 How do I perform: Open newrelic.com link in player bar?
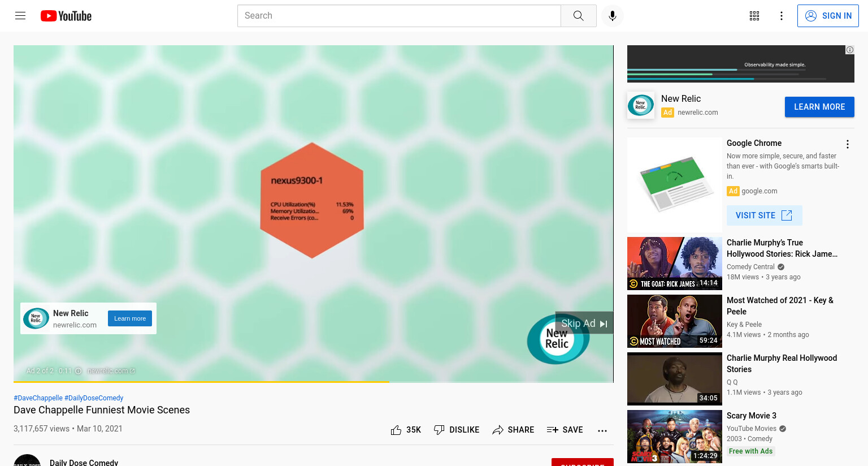[111, 371]
